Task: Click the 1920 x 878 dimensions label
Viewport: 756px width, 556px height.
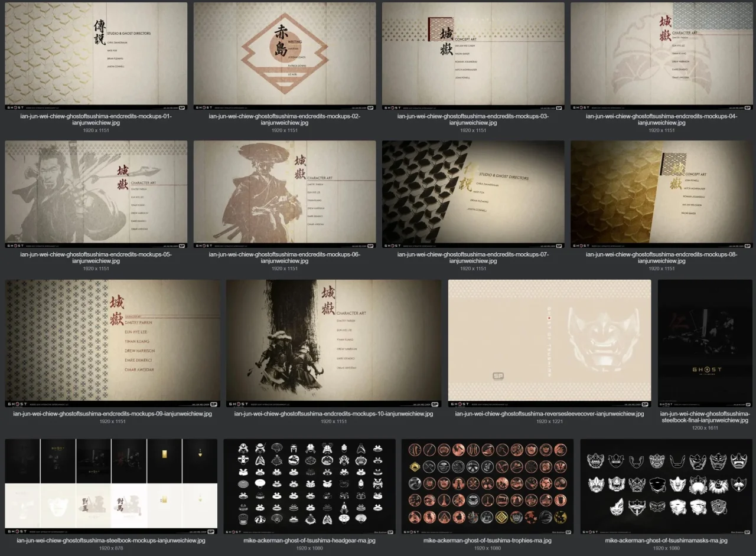Action: pos(111,548)
